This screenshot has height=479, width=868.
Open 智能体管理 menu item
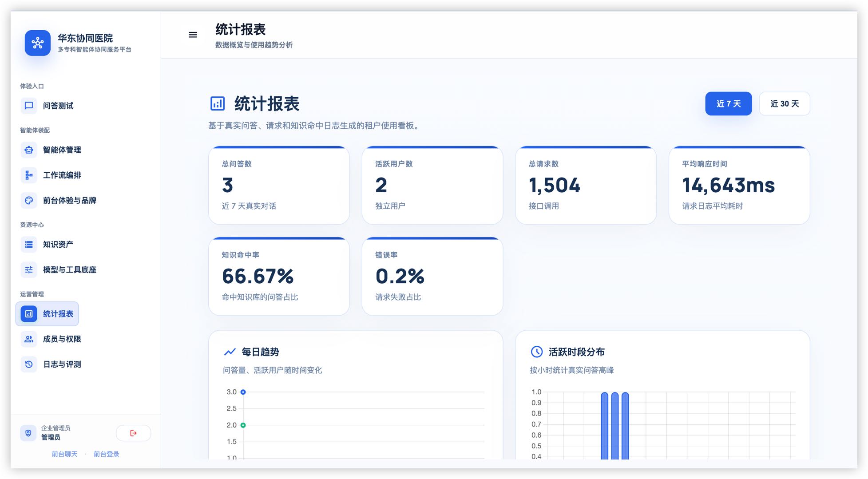pyautogui.click(x=51, y=150)
